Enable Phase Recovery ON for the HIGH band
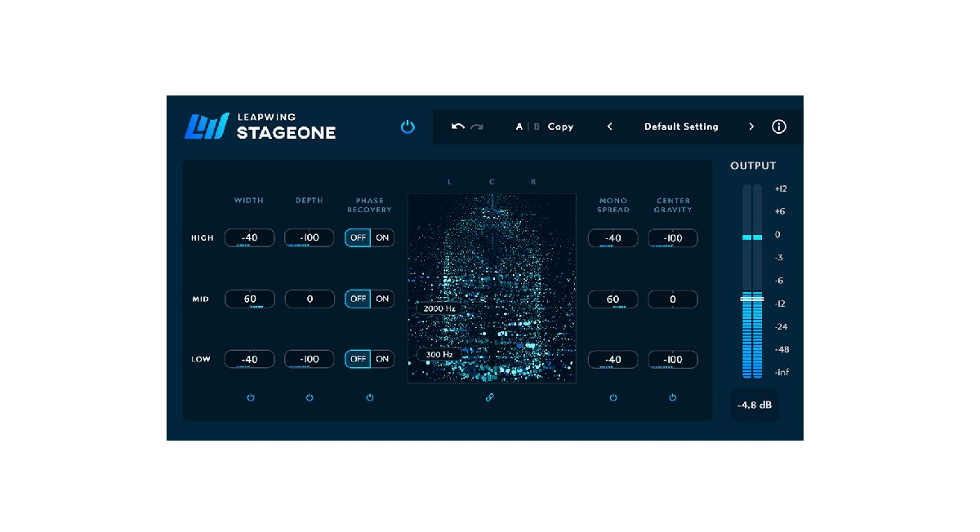This screenshot has height=532, width=980. coord(381,237)
